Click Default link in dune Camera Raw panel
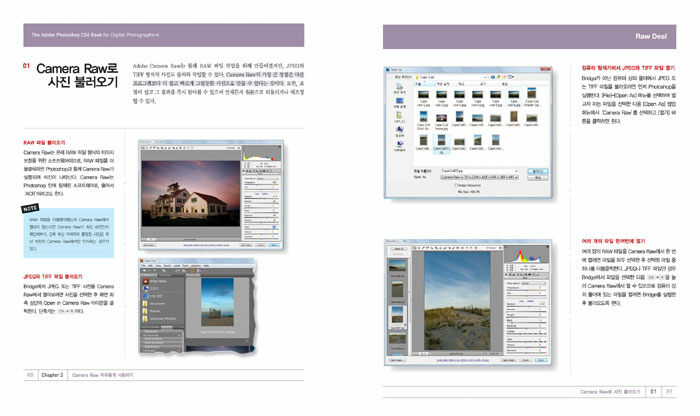This screenshot has height=416, width=700. [x=530, y=301]
